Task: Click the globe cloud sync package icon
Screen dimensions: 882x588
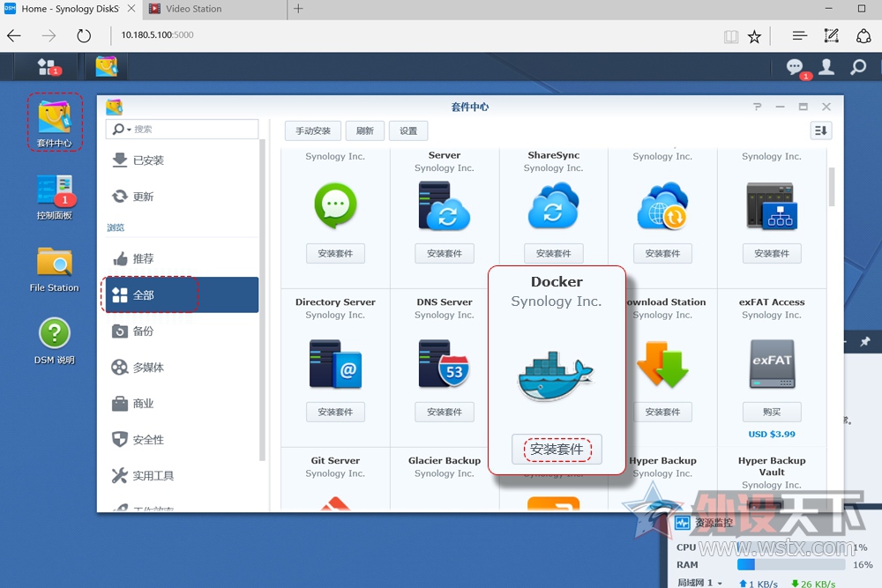Action: point(662,205)
